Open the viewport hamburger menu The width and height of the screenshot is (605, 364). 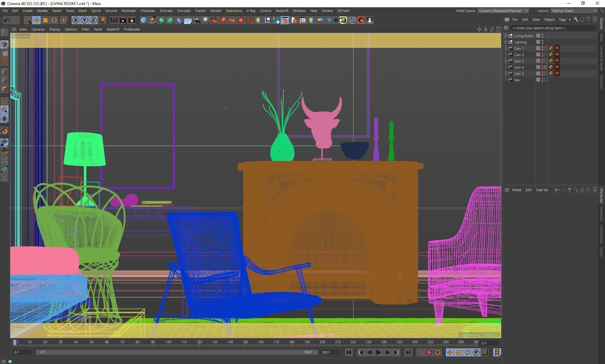tap(14, 29)
